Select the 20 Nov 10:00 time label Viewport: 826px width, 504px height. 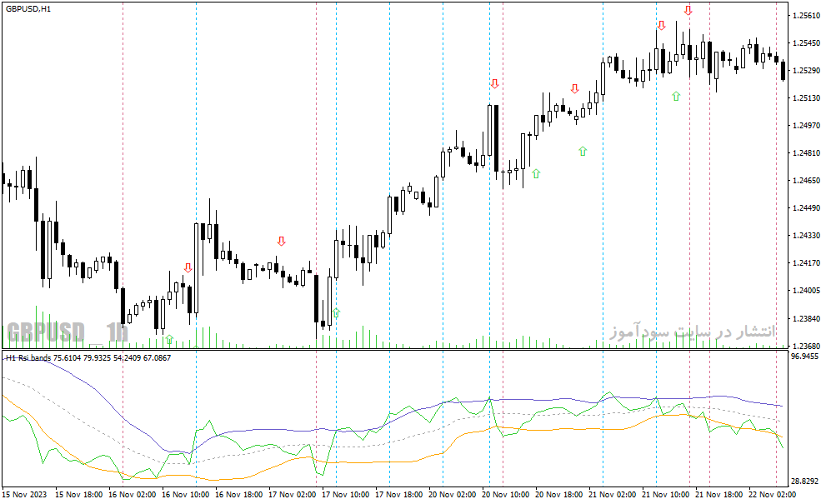pos(506,495)
